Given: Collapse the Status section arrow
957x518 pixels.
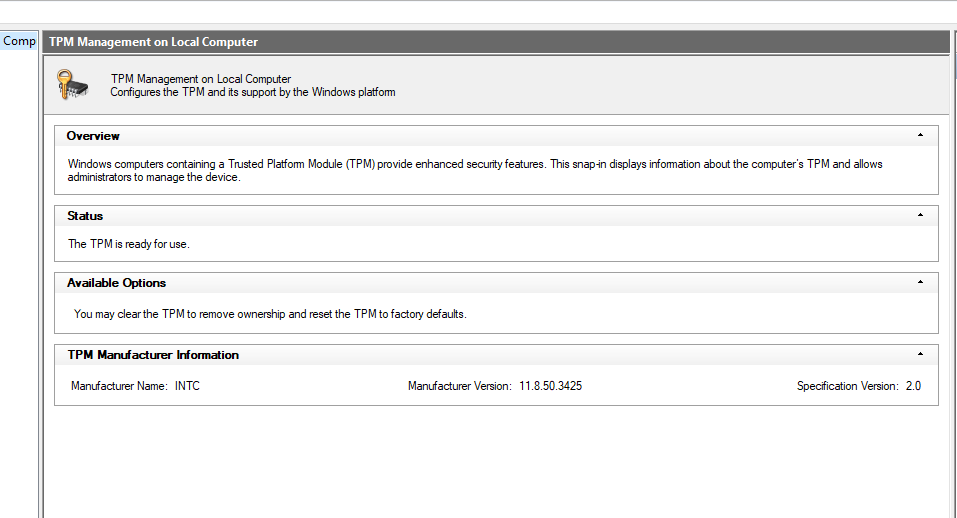Looking at the screenshot, I should pos(920,215).
